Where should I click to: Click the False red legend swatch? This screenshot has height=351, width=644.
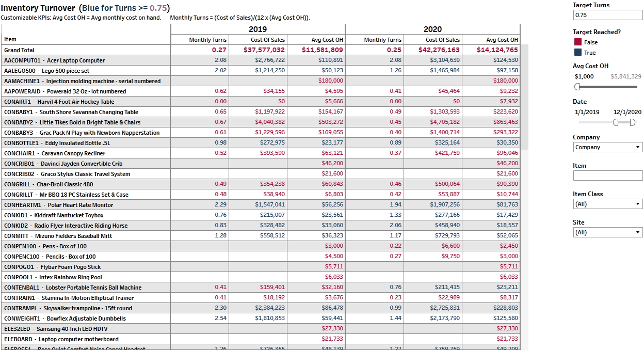coord(577,42)
